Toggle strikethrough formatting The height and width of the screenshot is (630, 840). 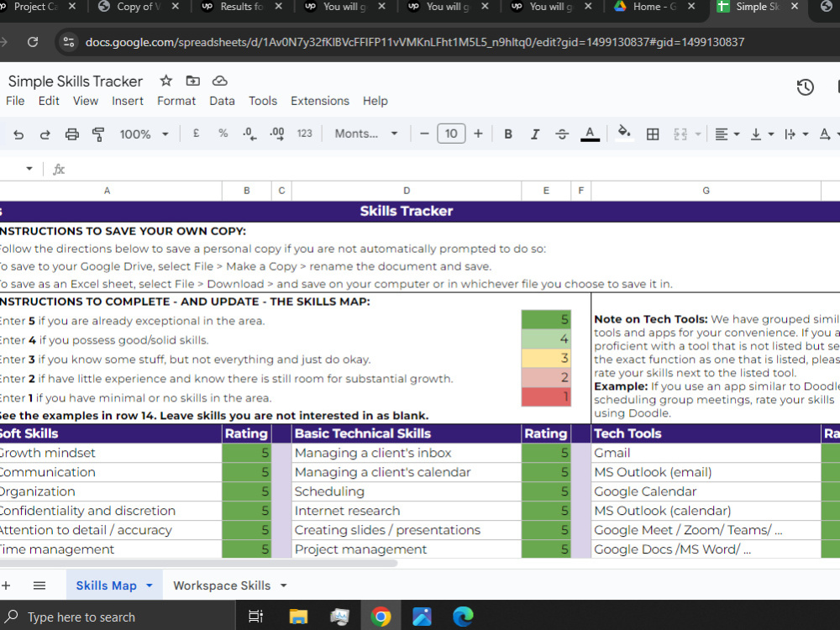pos(562,134)
